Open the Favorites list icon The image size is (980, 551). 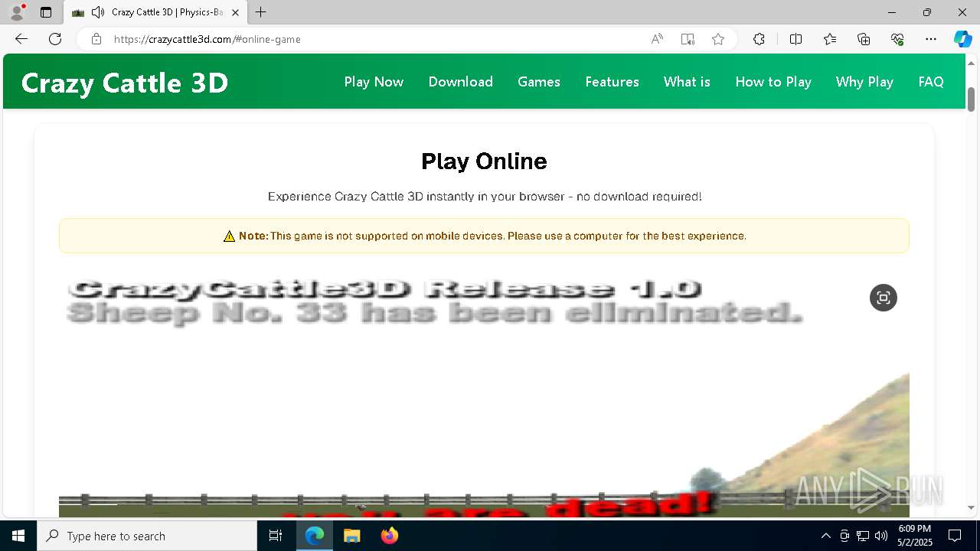830,39
